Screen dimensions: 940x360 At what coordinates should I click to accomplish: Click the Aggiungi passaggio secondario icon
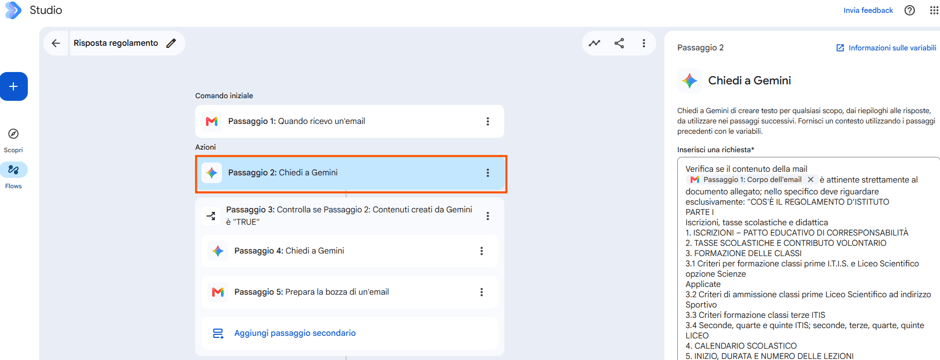point(218,333)
